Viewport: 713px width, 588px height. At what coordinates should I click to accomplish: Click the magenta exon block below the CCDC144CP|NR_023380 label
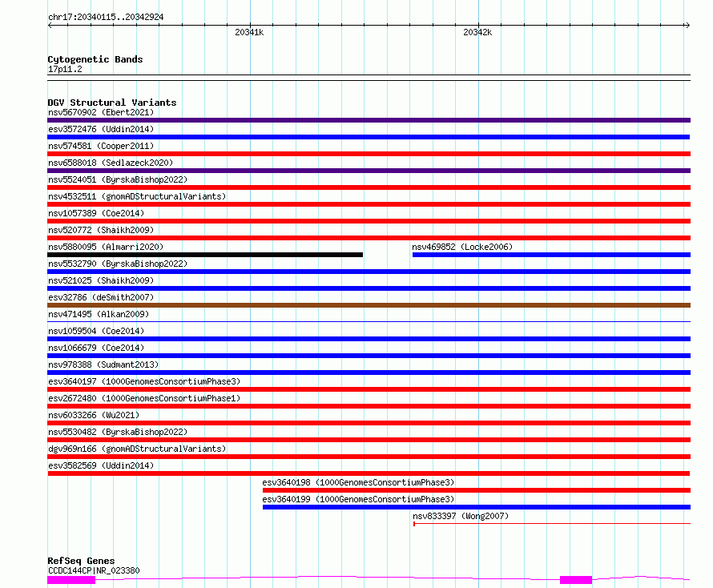[71, 580]
